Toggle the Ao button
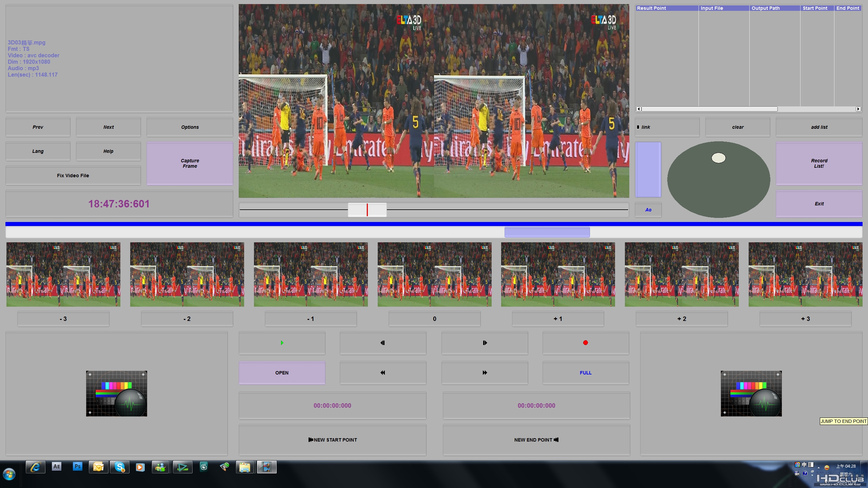The width and height of the screenshot is (868, 488). pyautogui.click(x=648, y=210)
